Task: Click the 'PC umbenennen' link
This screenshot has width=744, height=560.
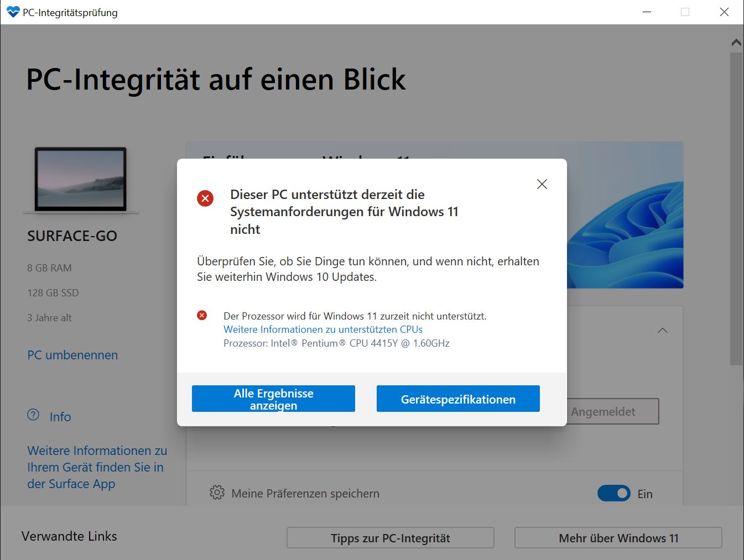Action: point(72,355)
